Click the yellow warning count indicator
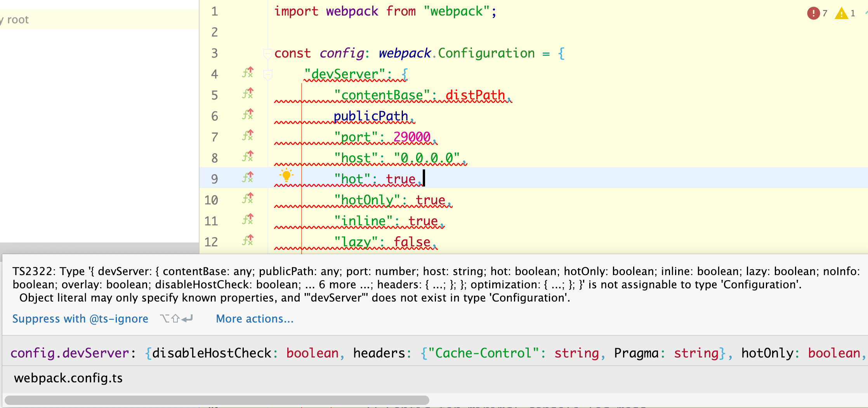Image resolution: width=868 pixels, height=408 pixels. click(x=841, y=13)
